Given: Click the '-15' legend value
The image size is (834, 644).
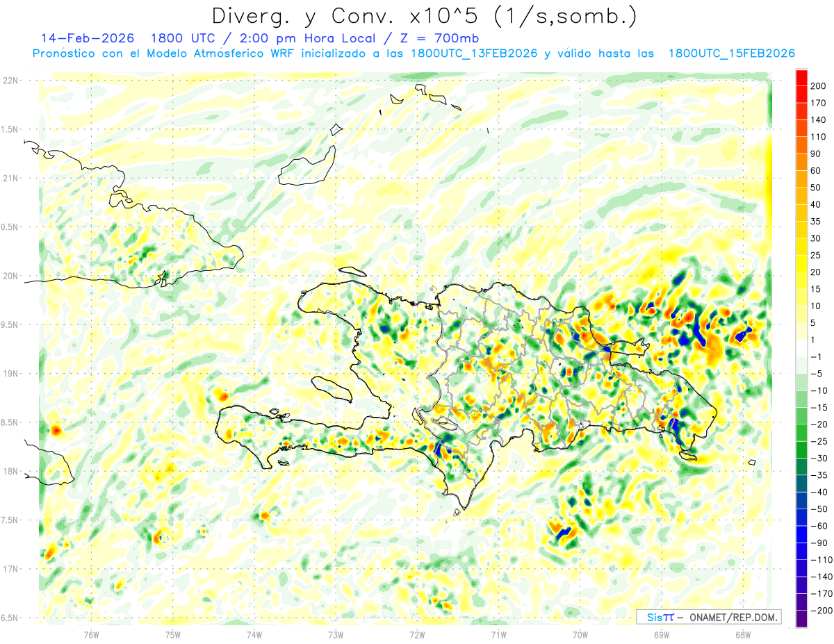Looking at the screenshot, I should 818,408.
